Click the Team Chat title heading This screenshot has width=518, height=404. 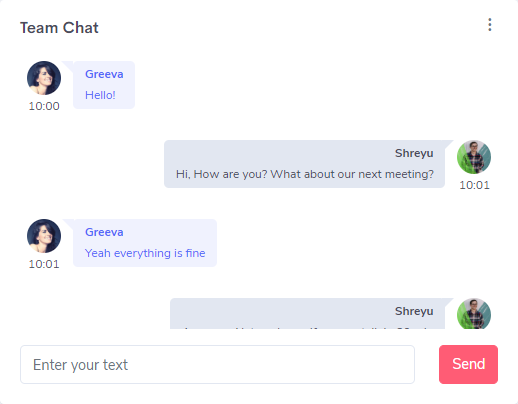click(59, 28)
